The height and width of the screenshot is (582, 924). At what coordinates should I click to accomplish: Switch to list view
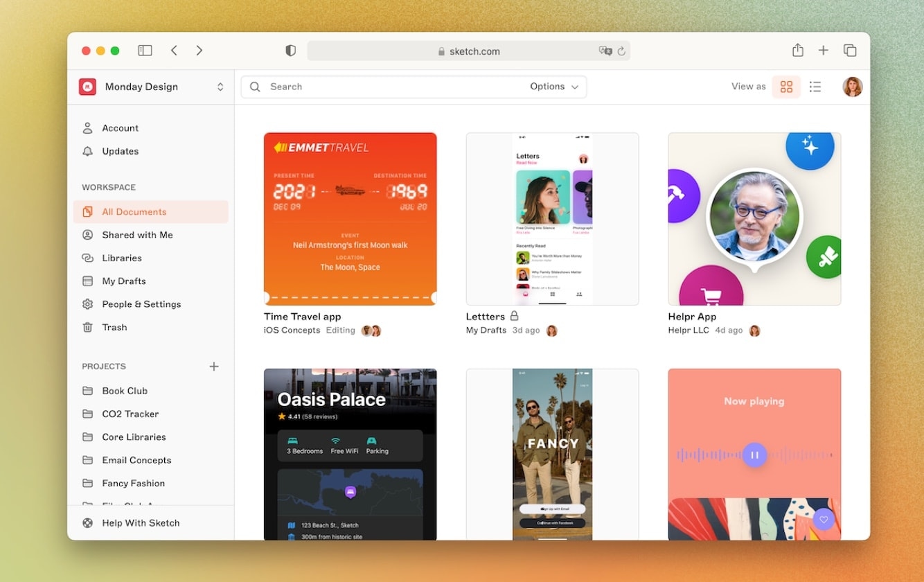click(x=815, y=87)
